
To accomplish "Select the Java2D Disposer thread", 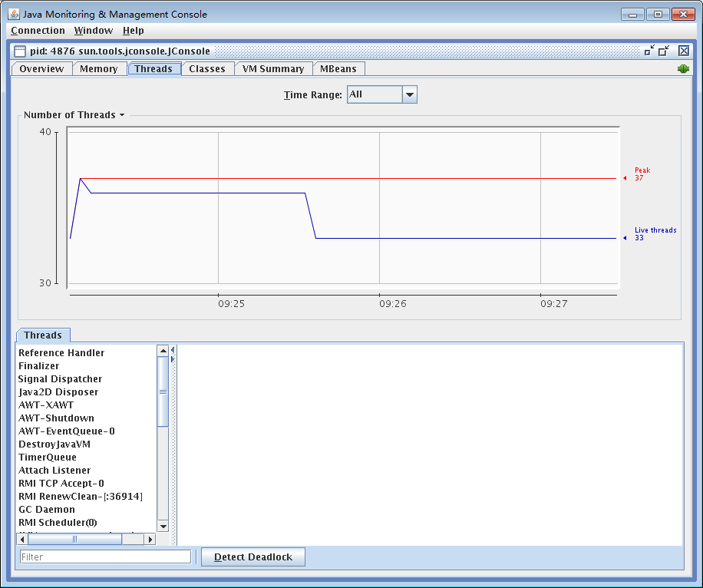I will pyautogui.click(x=58, y=392).
